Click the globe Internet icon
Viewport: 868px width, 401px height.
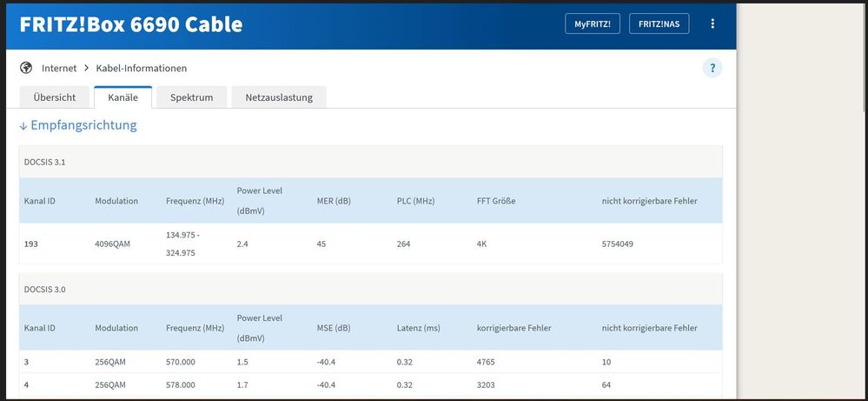coord(26,68)
